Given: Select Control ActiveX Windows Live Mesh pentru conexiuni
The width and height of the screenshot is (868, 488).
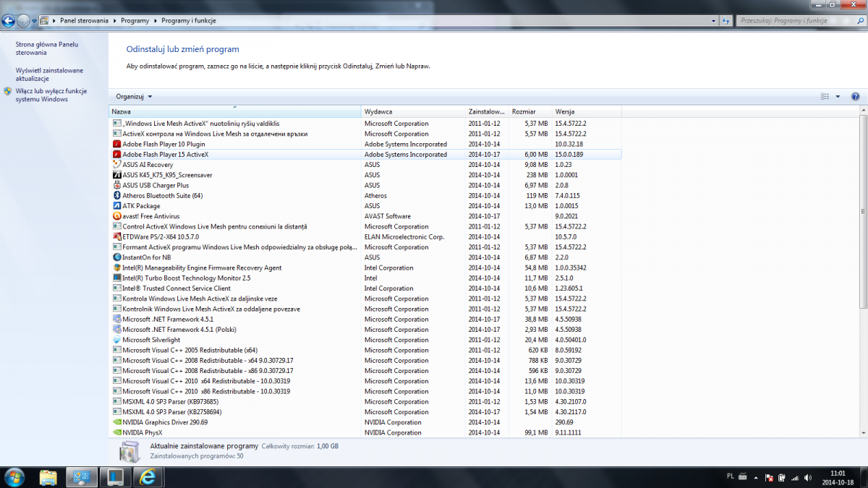Looking at the screenshot, I should pyautogui.click(x=365, y=226).
